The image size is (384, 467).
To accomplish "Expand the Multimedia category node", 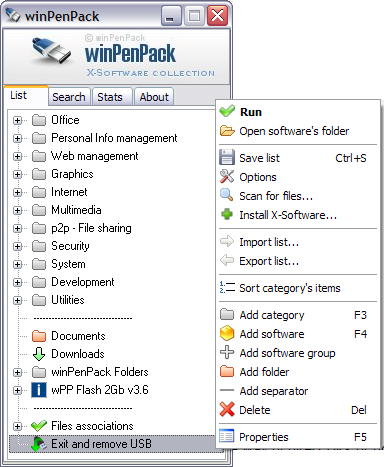I will tap(17, 210).
